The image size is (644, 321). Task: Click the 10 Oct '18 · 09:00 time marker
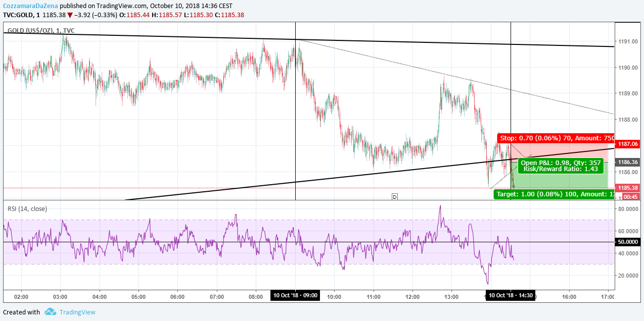tap(296, 295)
